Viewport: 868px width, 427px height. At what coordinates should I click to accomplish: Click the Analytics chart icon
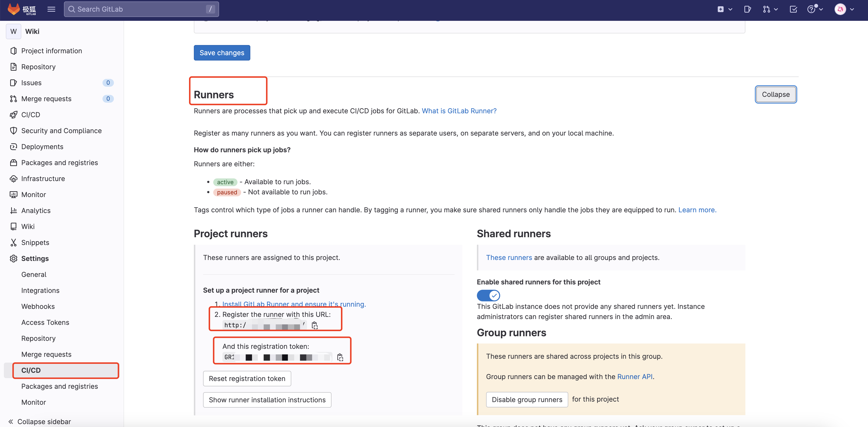point(14,211)
